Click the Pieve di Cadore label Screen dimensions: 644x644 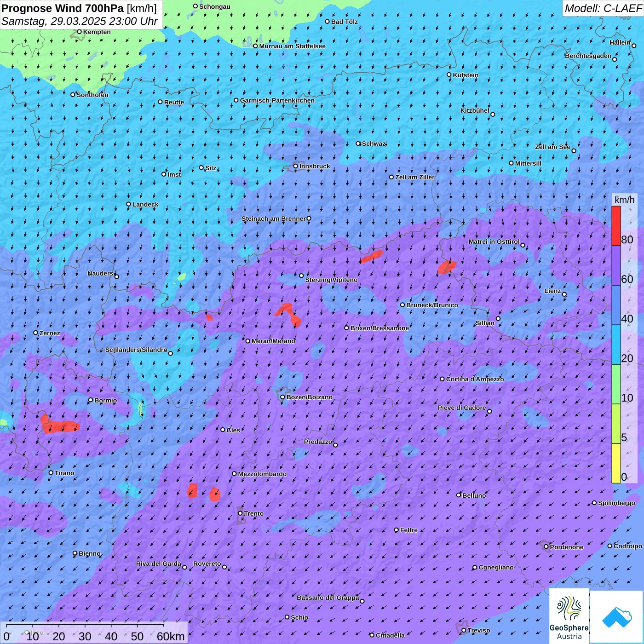coord(462,408)
